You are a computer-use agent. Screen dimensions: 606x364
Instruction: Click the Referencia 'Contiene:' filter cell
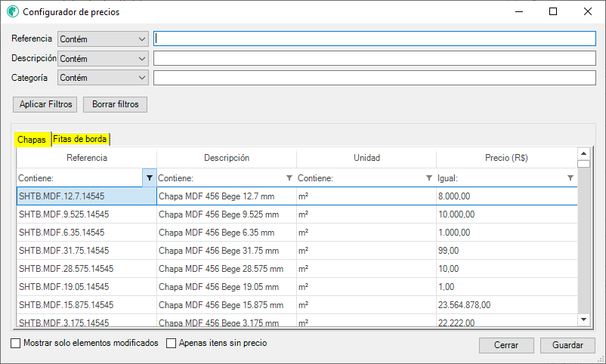79,178
